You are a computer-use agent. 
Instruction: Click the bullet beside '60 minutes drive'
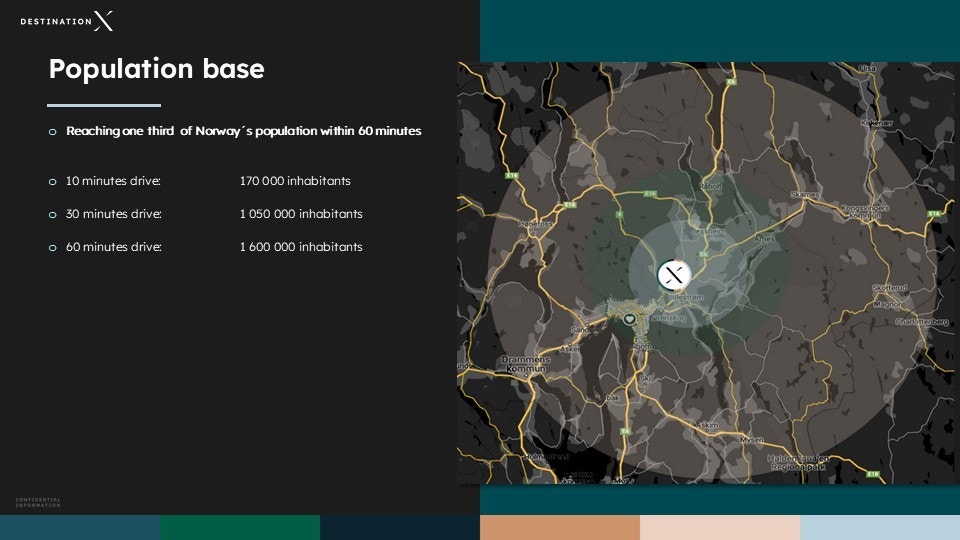pyautogui.click(x=53, y=247)
